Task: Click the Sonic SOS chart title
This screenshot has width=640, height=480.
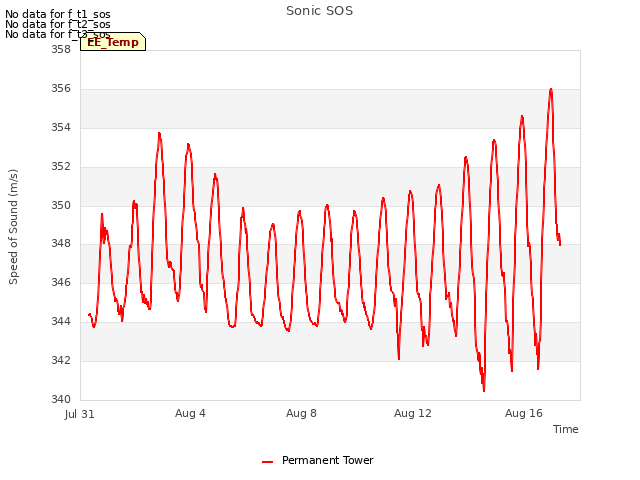Action: (x=319, y=11)
